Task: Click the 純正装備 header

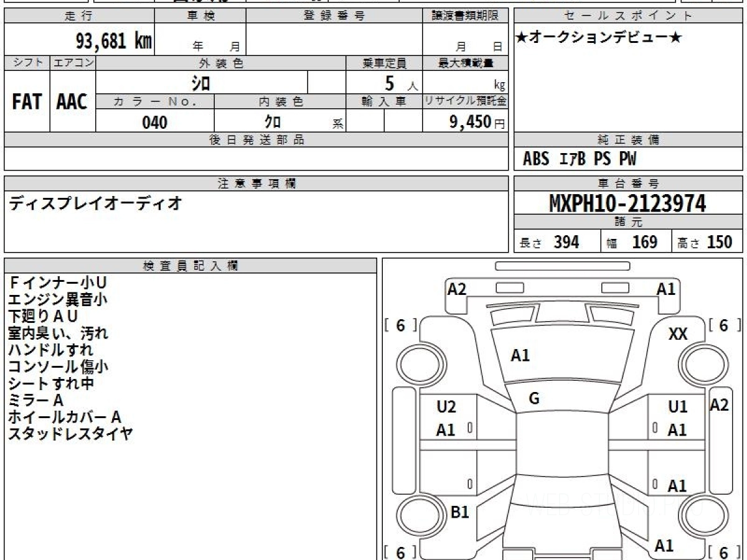Action: 629,140
